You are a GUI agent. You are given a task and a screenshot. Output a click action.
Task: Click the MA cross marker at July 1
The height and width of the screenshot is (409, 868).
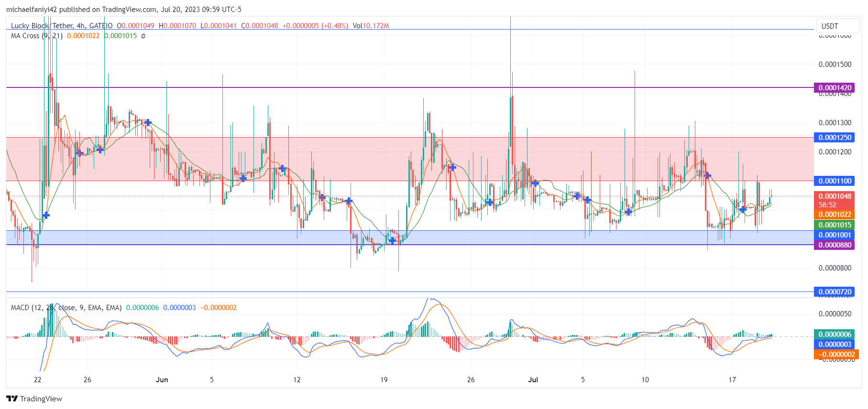pyautogui.click(x=535, y=183)
